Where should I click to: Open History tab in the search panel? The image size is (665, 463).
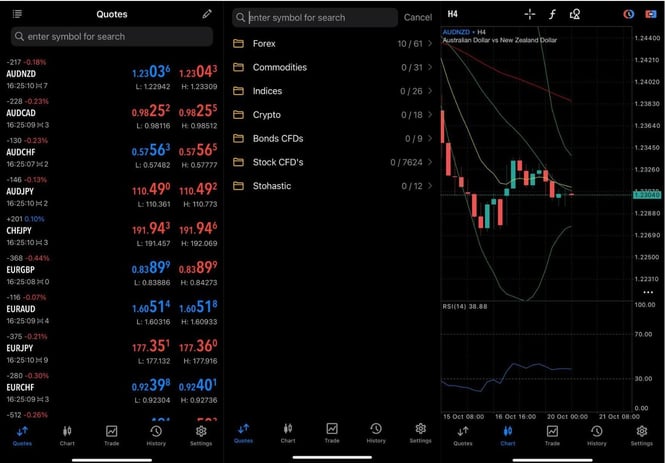click(376, 433)
